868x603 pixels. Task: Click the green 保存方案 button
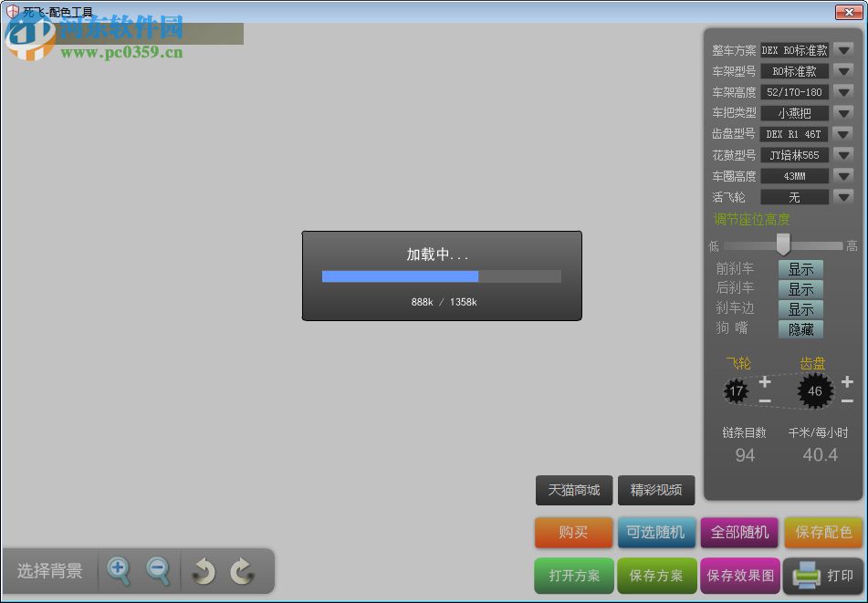point(656,576)
